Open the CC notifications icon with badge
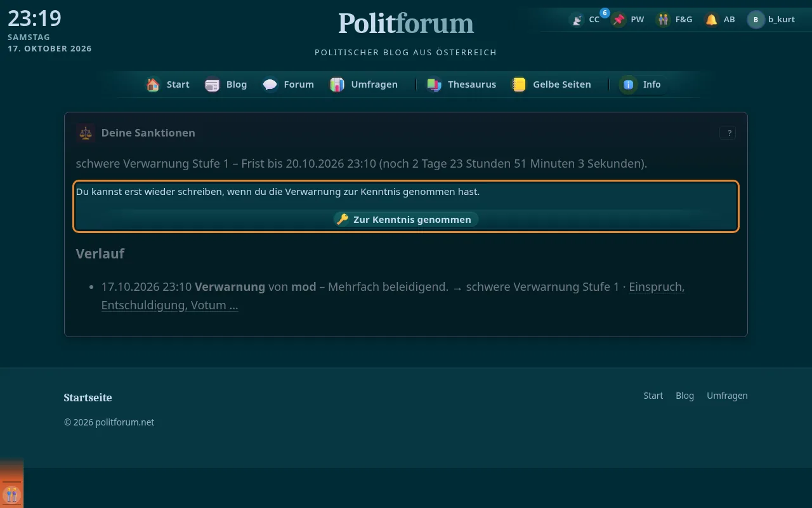The image size is (812, 508). tap(577, 20)
